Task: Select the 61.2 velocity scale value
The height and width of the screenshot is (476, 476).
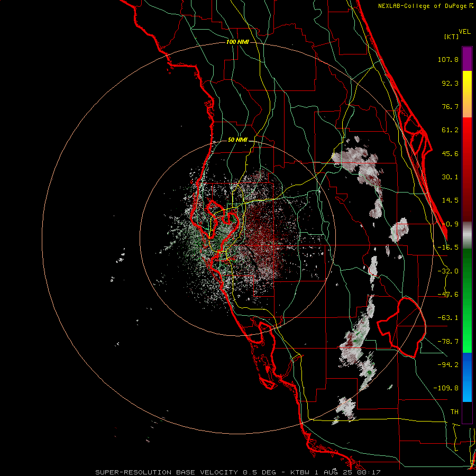Action: point(450,130)
